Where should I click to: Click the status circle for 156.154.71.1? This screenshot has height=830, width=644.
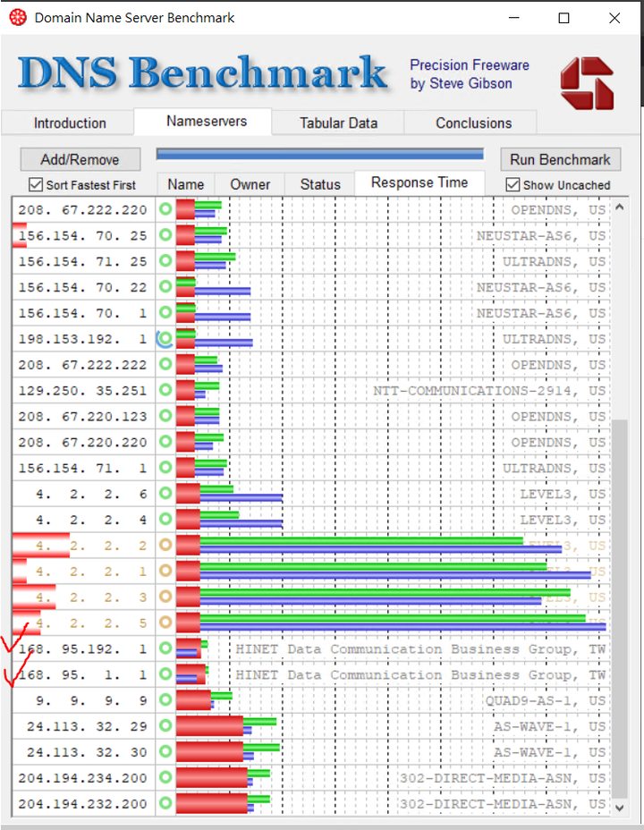click(165, 468)
